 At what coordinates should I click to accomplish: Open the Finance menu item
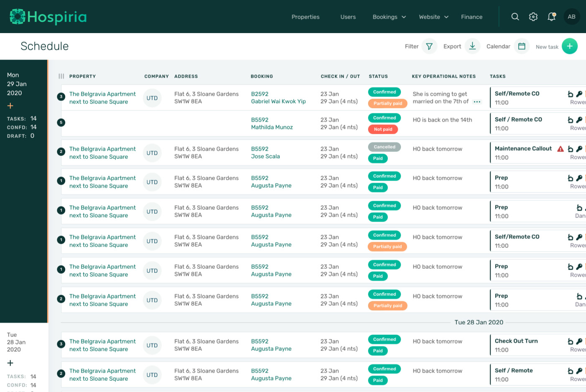[472, 17]
